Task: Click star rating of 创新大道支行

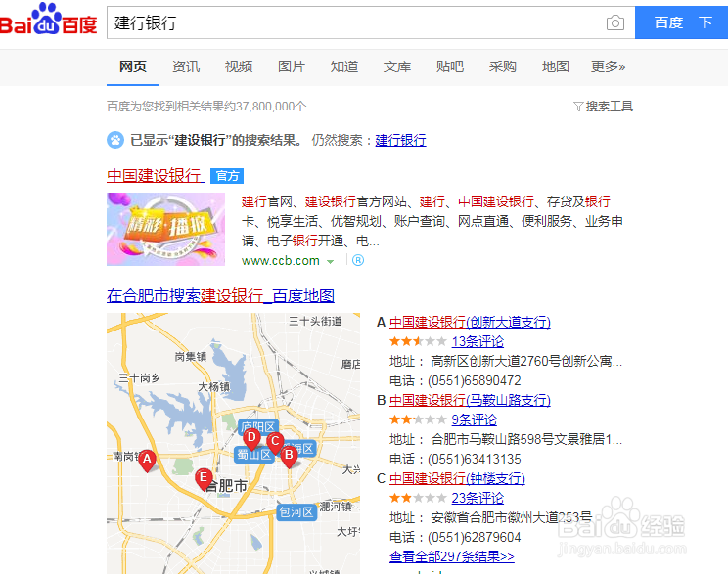Action: (418, 342)
